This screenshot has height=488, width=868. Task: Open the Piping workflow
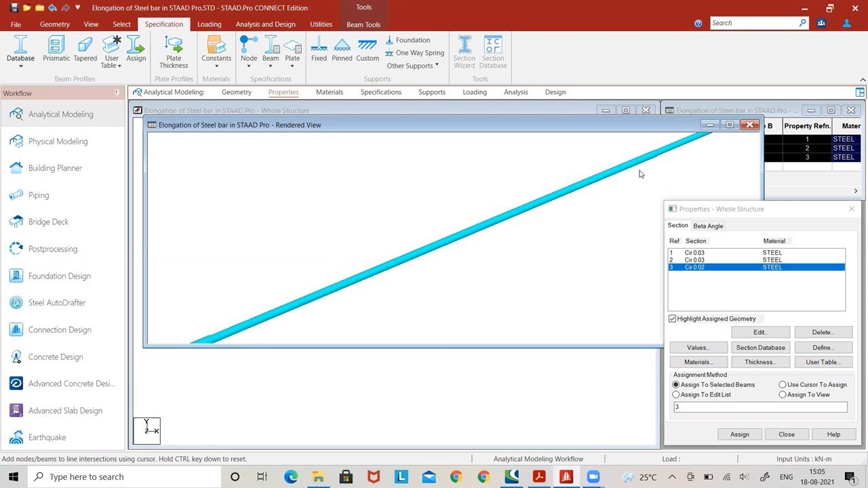(x=62, y=195)
